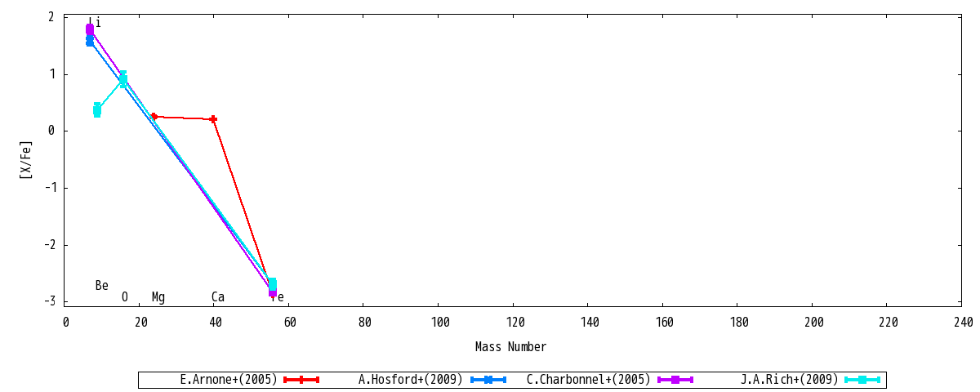Click the blue A.Hosford+(2009) legend marker

[488, 380]
